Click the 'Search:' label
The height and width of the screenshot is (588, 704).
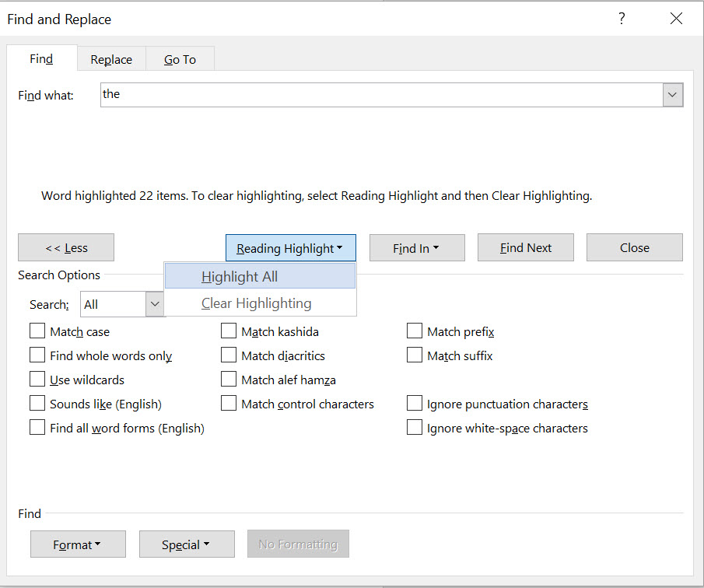pyautogui.click(x=49, y=305)
